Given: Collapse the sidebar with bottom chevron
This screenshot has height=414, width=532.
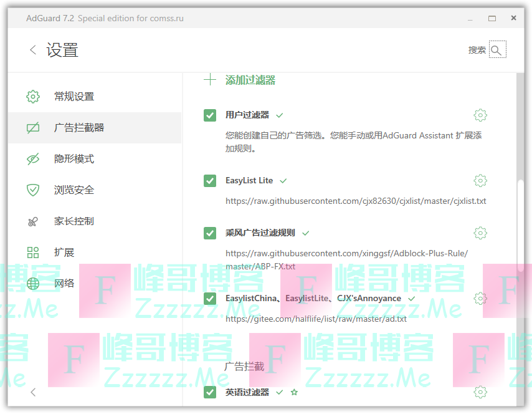Looking at the screenshot, I should point(33,392).
